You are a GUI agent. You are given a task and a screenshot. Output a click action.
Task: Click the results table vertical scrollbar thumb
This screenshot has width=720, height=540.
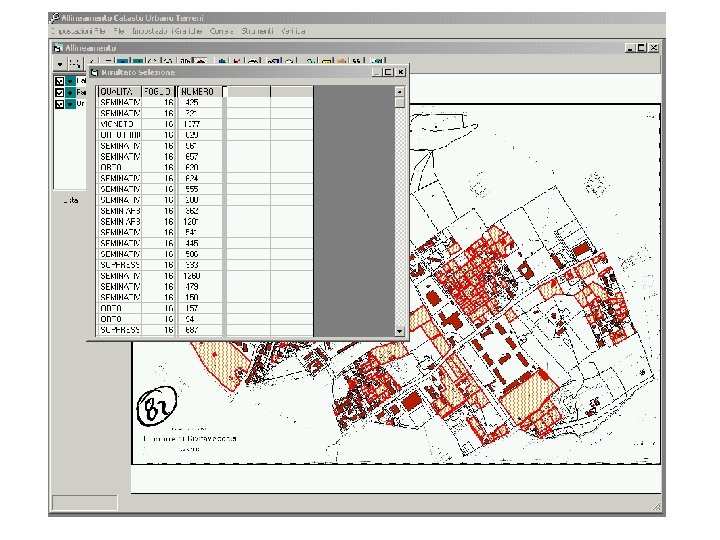[x=399, y=103]
